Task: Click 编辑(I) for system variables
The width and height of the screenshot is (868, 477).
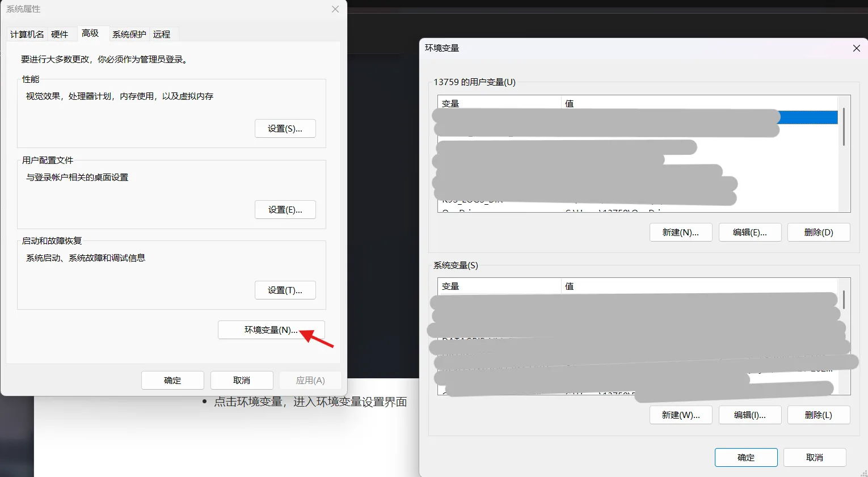Action: (x=750, y=415)
